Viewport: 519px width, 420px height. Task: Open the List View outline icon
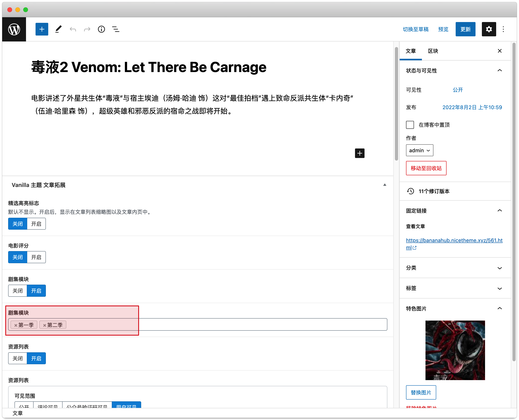pos(116,29)
